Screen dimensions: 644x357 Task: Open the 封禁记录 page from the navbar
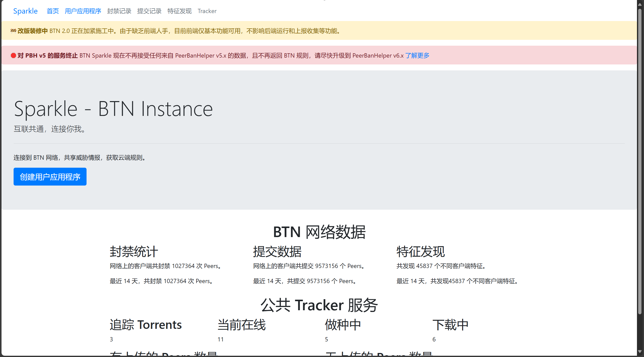pyautogui.click(x=119, y=11)
